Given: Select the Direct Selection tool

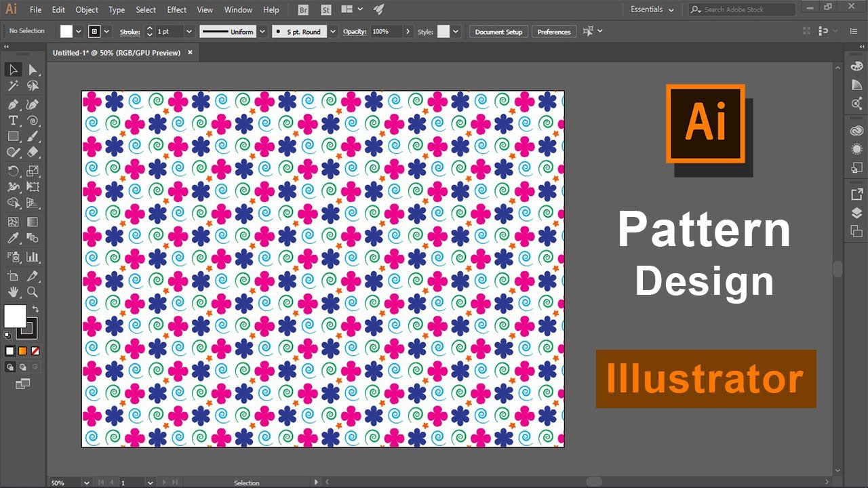Looking at the screenshot, I should pyautogui.click(x=33, y=70).
